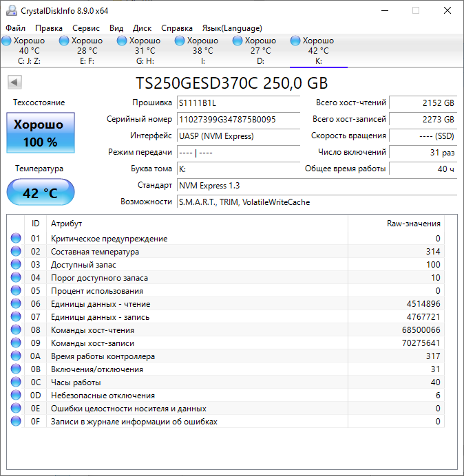The width and height of the screenshot is (464, 476).
Task: Select disk G: H: status icon
Action: coord(122,41)
